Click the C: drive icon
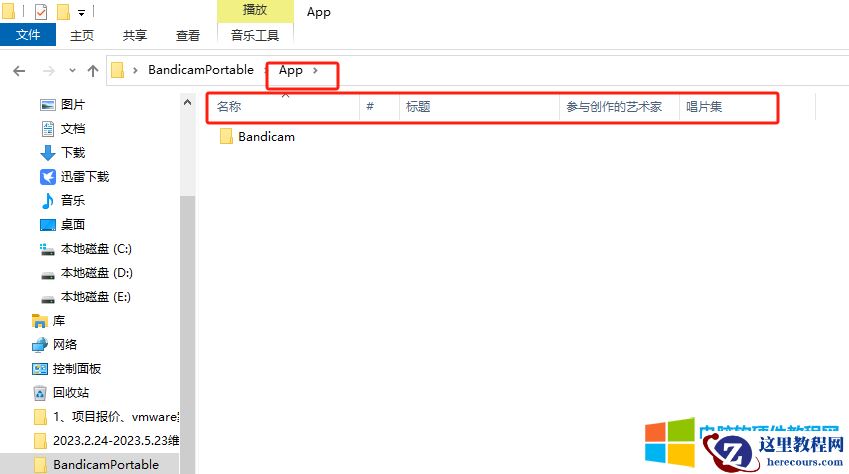The height and width of the screenshot is (474, 849). click(x=48, y=249)
